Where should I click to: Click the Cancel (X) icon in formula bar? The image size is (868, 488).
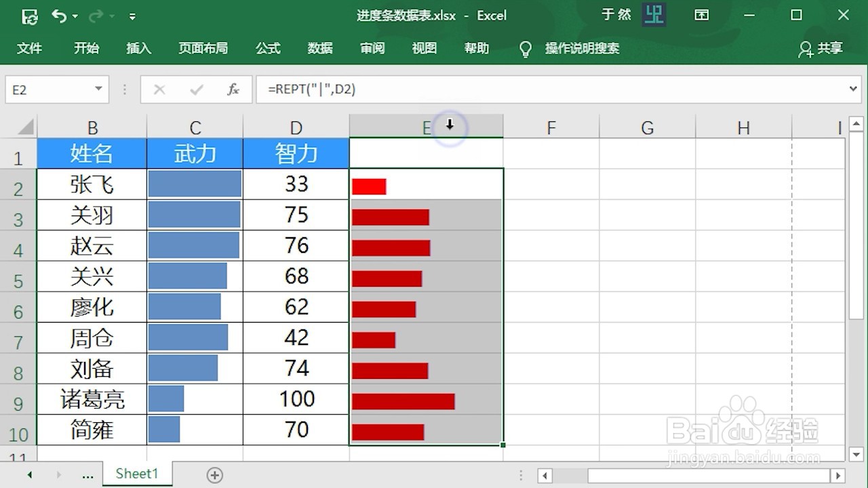point(159,89)
